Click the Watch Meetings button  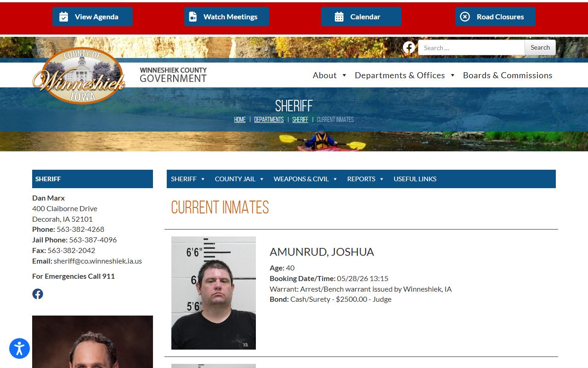226,17
